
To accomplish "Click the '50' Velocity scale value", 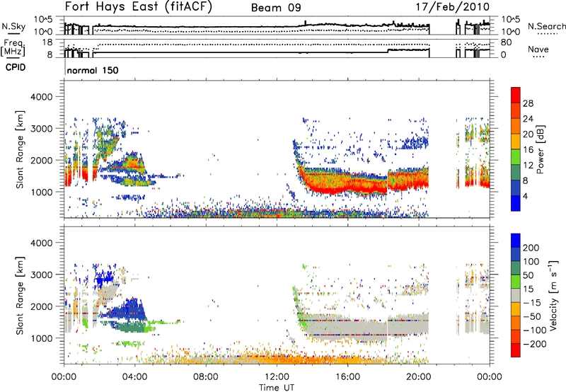I will point(528,275).
